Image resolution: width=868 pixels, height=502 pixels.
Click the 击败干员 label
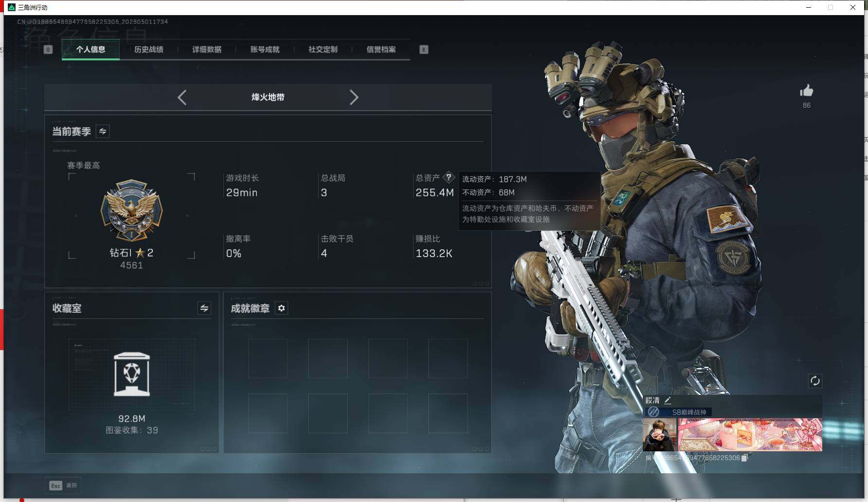(x=337, y=239)
